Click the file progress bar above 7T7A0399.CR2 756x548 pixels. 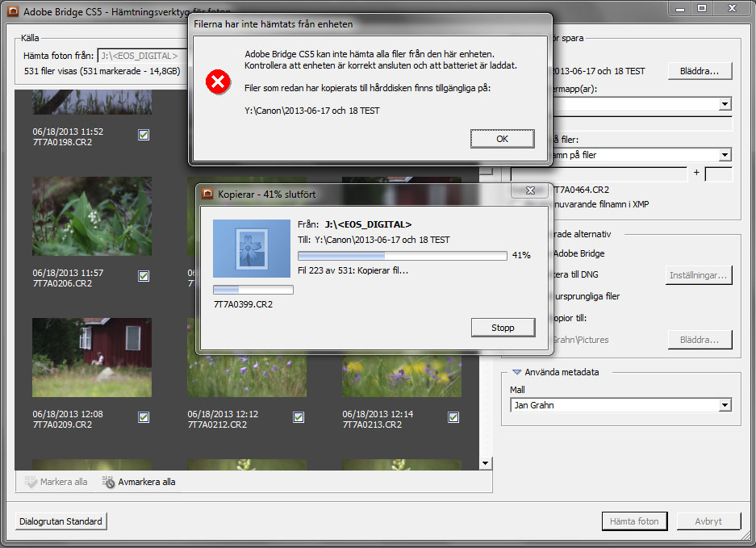(x=253, y=290)
